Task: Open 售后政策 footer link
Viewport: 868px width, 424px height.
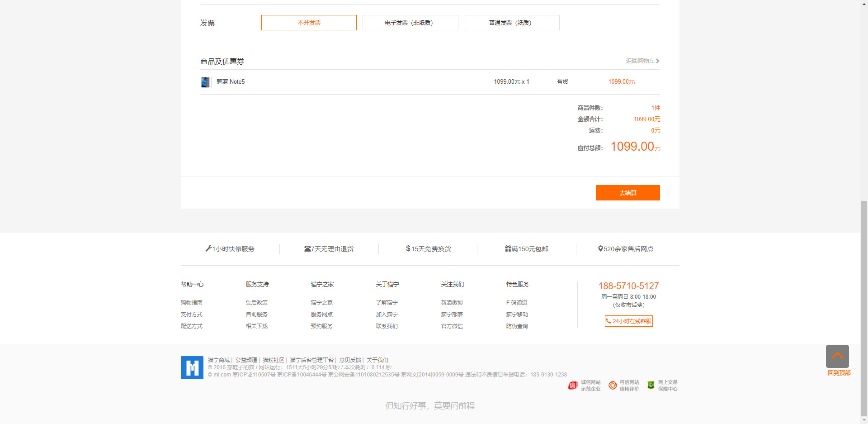Action: [x=257, y=303]
